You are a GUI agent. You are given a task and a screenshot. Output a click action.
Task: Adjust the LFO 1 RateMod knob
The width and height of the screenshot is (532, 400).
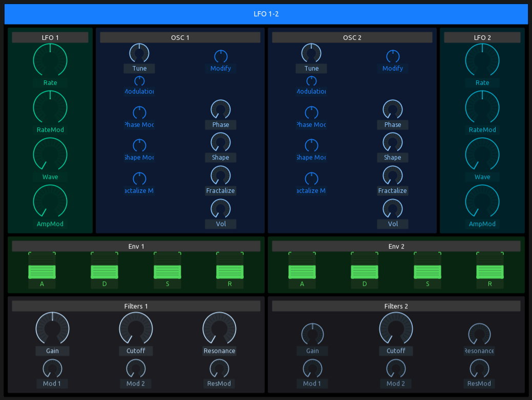[50, 108]
